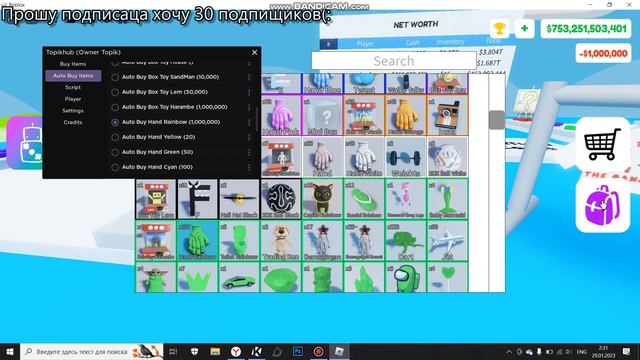Click the gold trophy leaderboard icon
This screenshot has height=360, width=640.
point(499,29)
